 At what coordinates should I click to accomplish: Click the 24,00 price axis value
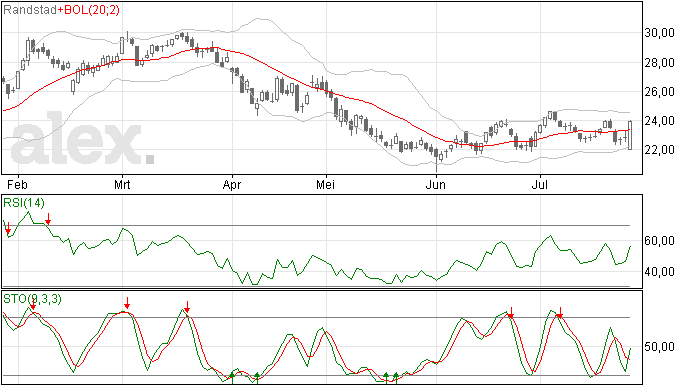(659, 121)
